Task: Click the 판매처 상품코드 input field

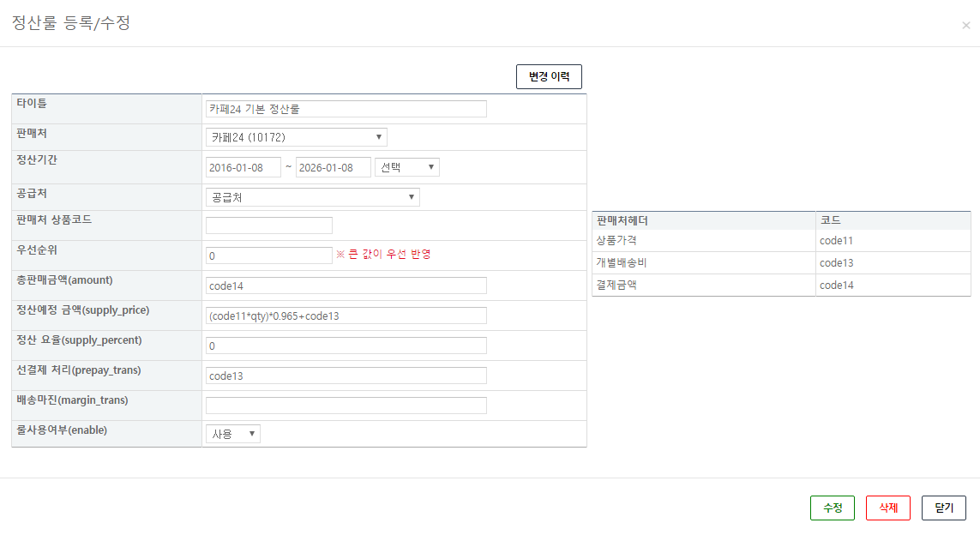Action: [268, 225]
